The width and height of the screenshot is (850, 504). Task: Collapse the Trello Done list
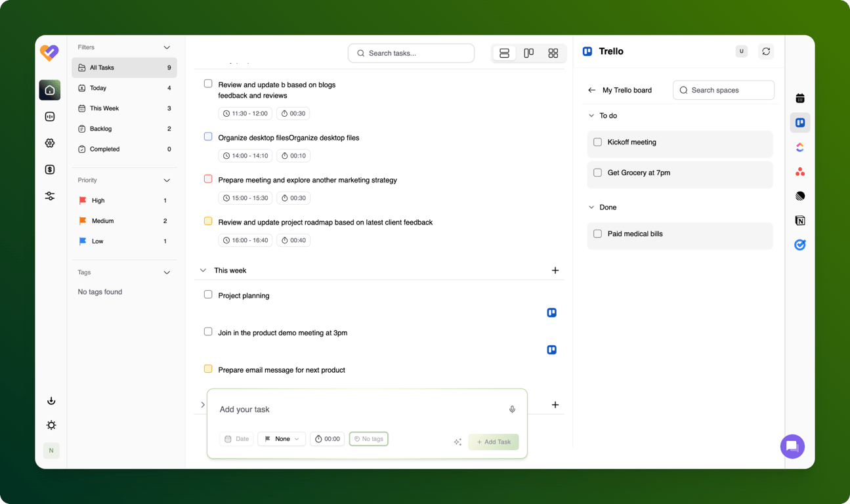click(591, 207)
